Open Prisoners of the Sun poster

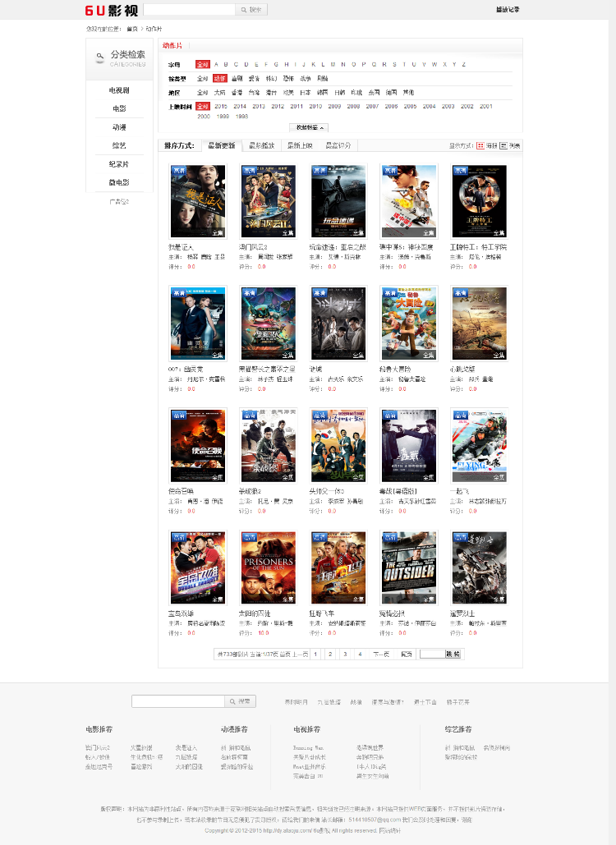point(268,567)
